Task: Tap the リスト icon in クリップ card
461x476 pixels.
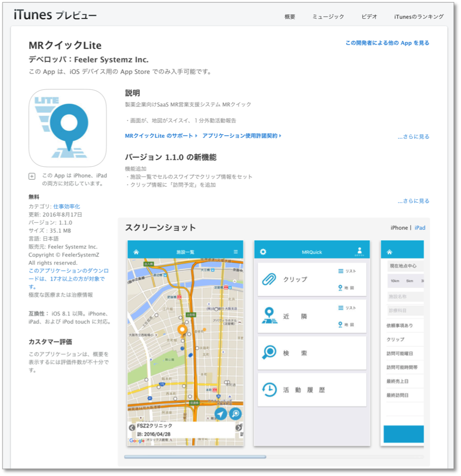Action: (341, 271)
